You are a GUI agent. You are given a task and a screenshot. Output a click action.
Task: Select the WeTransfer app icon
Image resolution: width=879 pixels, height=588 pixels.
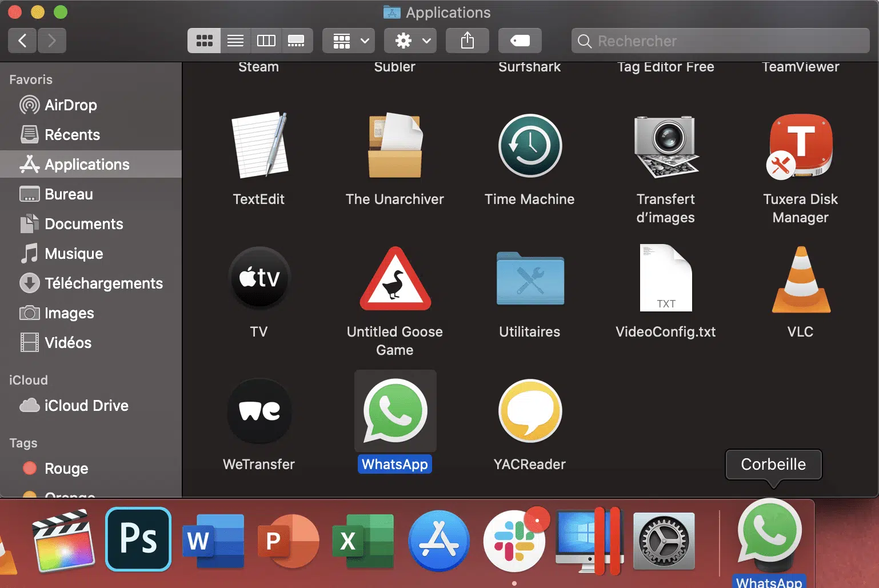(259, 411)
